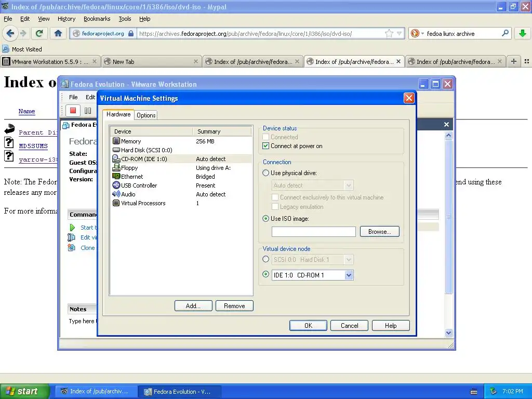Screen dimensions: 532x399
Task: Click the Windows Start button
Action: (x=25, y=391)
